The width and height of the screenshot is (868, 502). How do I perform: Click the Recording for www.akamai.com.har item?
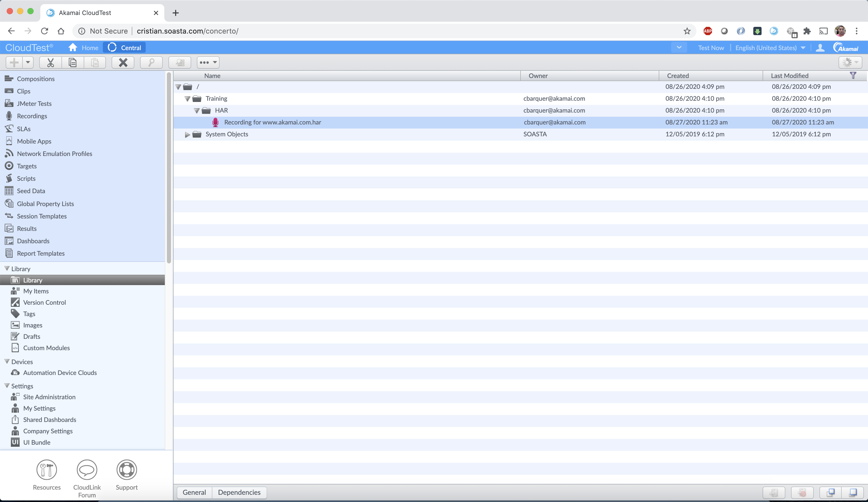pos(273,122)
